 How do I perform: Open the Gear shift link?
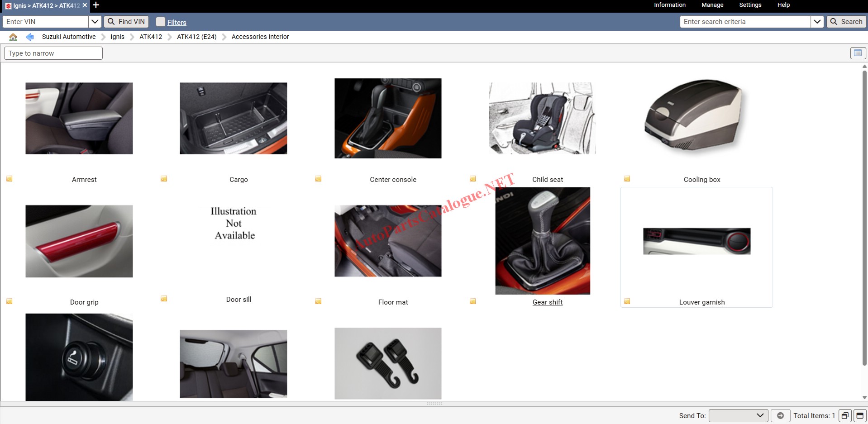pyautogui.click(x=547, y=302)
